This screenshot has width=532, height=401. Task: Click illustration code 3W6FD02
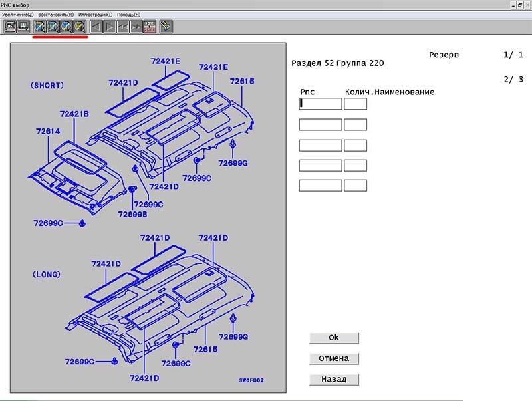[251, 380]
